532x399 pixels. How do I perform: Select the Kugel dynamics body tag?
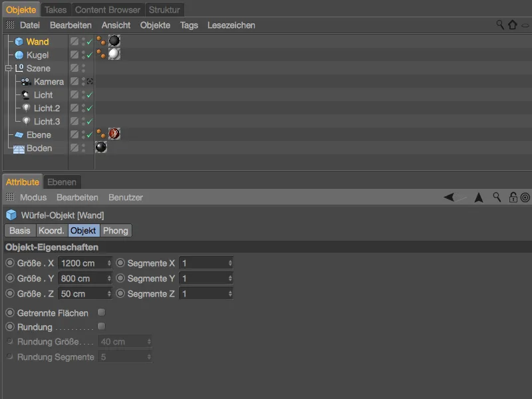[x=101, y=54]
